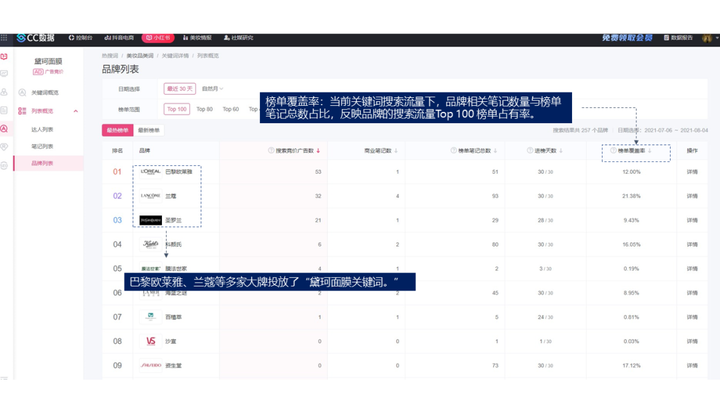
Task: Click help icon beside 进榜天数
Action: click(x=530, y=151)
